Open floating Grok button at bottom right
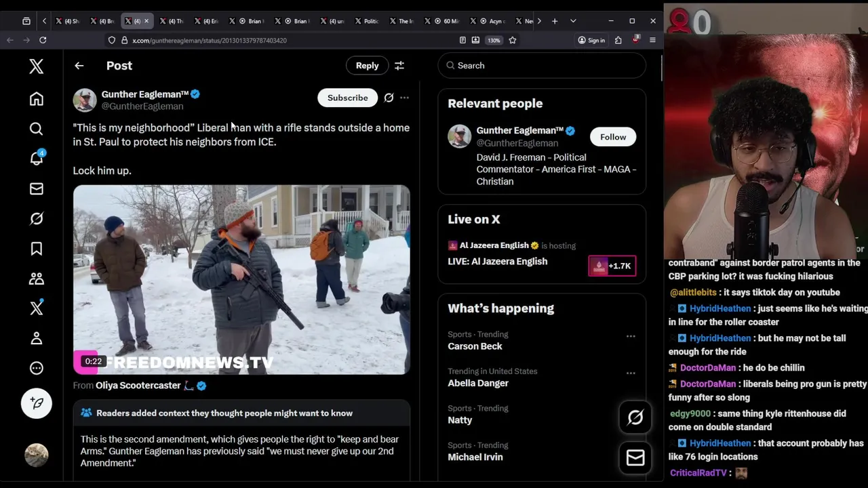The image size is (868, 488). (635, 418)
